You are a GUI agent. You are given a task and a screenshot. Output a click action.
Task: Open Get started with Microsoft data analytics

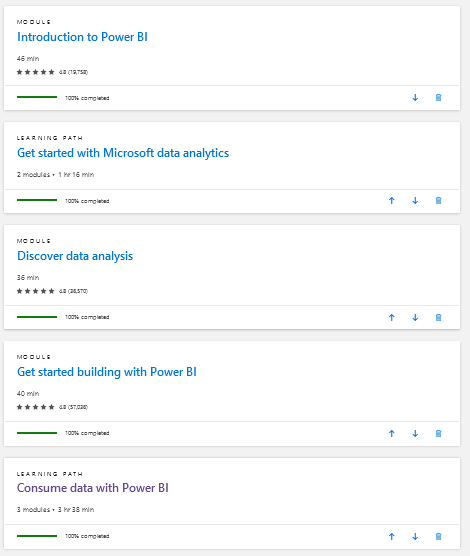(x=123, y=153)
